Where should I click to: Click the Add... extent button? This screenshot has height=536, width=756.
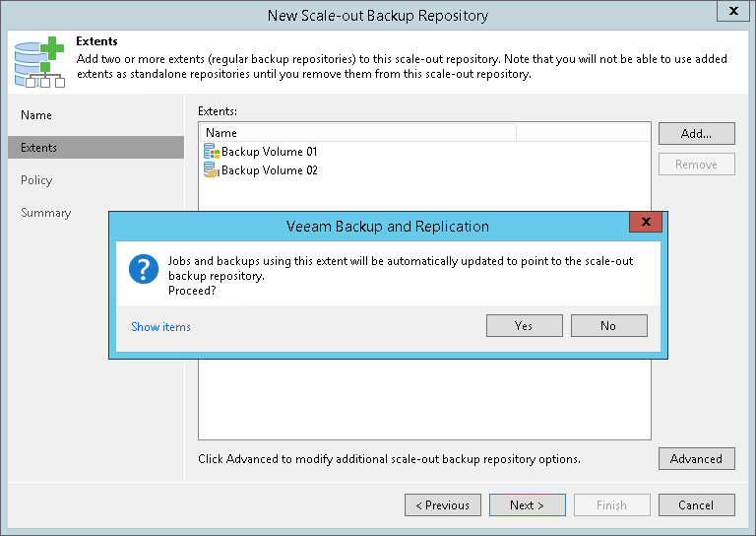(x=696, y=134)
